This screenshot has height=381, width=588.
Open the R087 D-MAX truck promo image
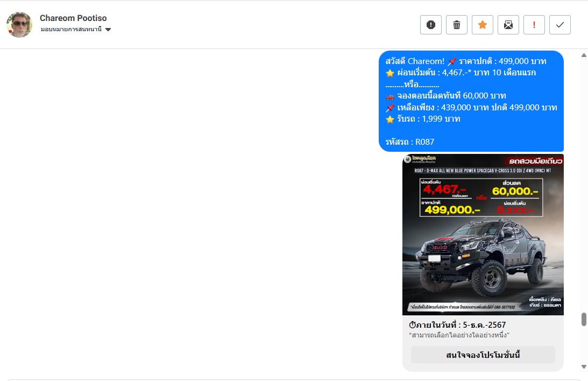point(483,235)
